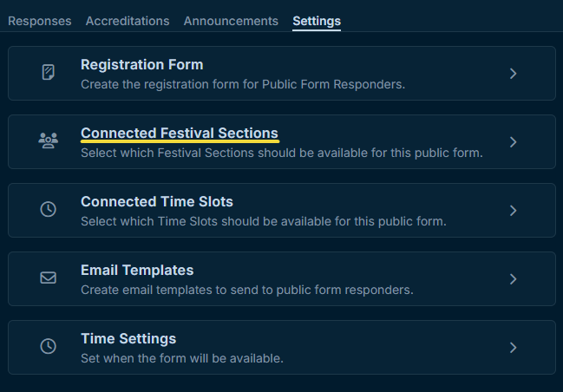Select the Settings tab

[x=317, y=21]
